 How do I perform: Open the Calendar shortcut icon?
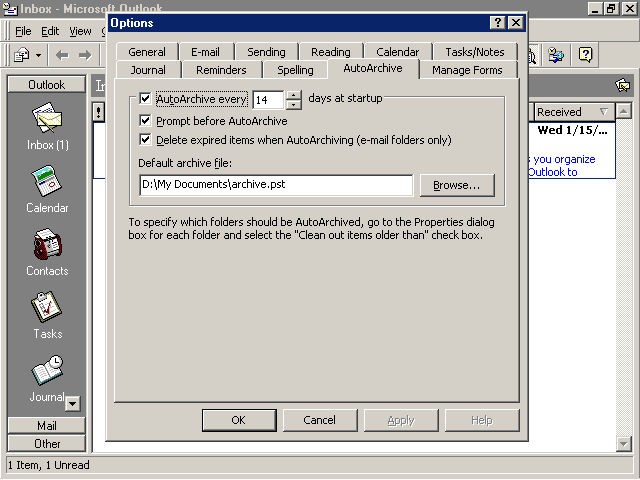point(47,180)
